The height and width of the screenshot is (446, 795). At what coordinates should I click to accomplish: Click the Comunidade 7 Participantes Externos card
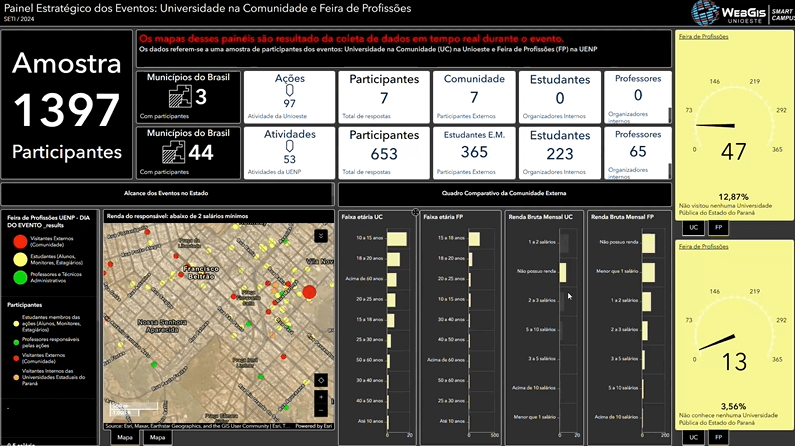(x=474, y=97)
